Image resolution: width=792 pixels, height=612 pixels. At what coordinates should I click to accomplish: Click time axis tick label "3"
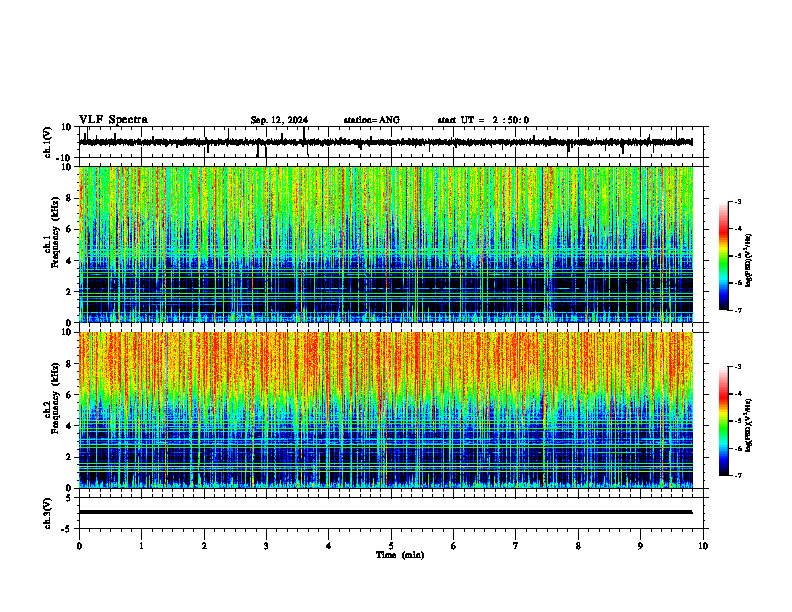pos(266,546)
